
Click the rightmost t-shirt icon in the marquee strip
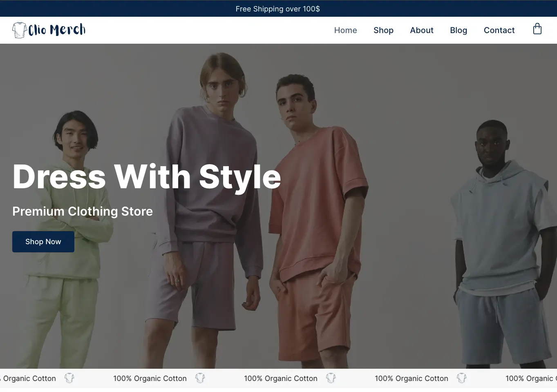pyautogui.click(x=462, y=378)
